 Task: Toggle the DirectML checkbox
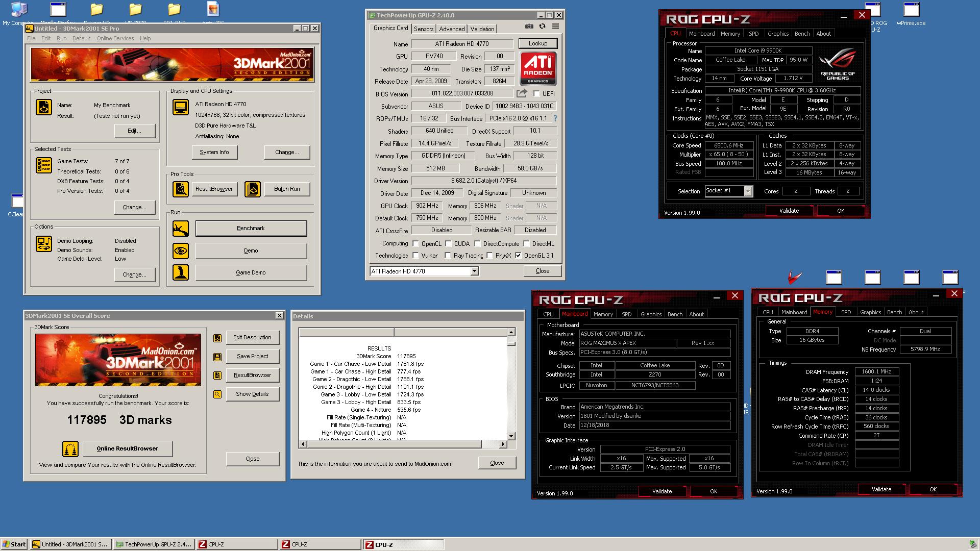click(x=526, y=244)
